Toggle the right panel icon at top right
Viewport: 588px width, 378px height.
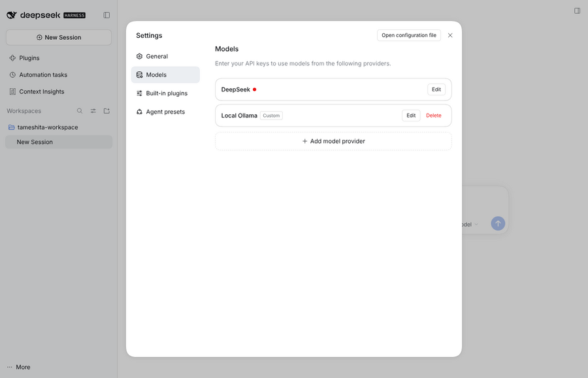click(577, 11)
